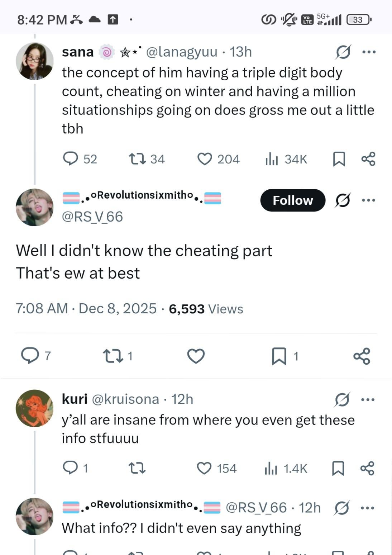Screen dimensions: 392x555
Task: Like sana's tweet with 204 likes
Action: pyautogui.click(x=205, y=159)
